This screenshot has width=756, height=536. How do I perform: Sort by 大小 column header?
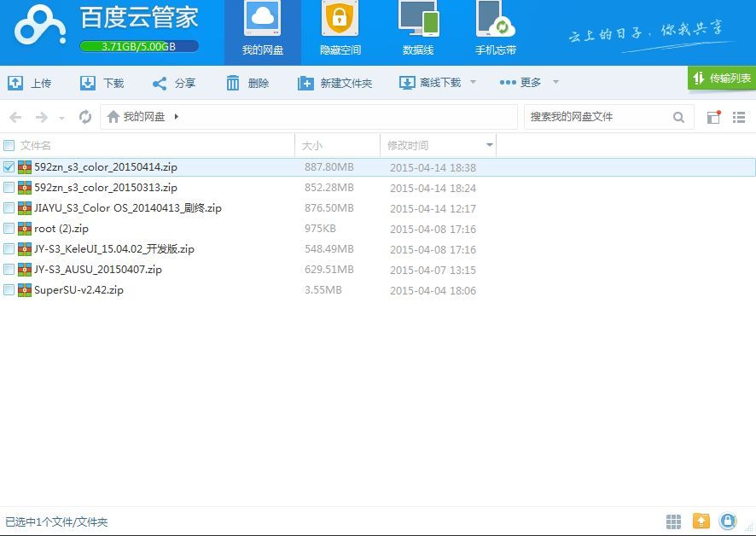(x=312, y=145)
